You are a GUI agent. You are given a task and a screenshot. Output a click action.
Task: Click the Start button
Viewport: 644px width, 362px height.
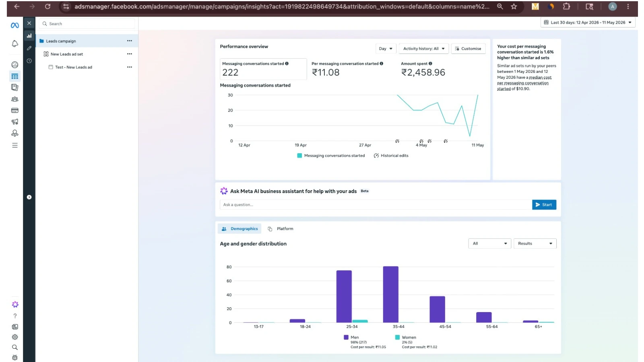[x=544, y=205]
